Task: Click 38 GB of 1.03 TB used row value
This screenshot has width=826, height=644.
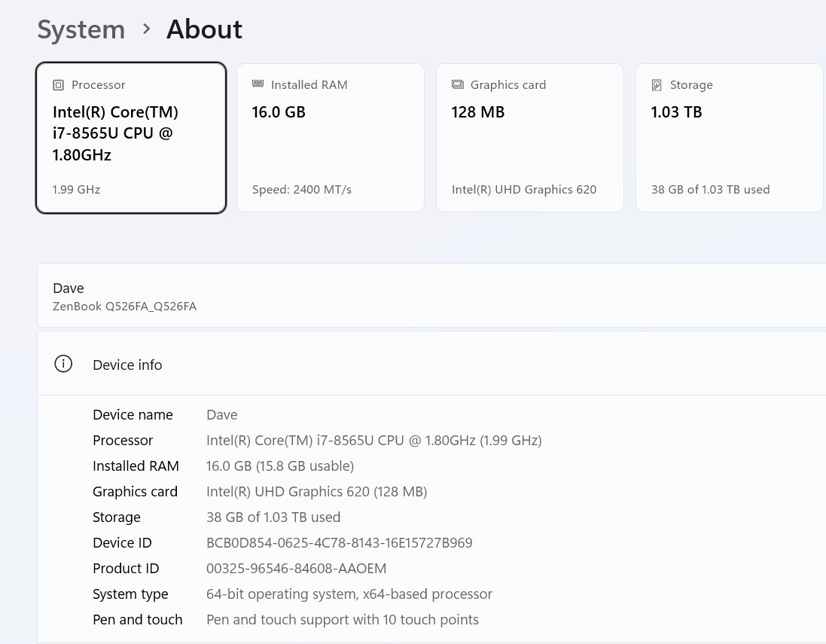Action: click(273, 517)
